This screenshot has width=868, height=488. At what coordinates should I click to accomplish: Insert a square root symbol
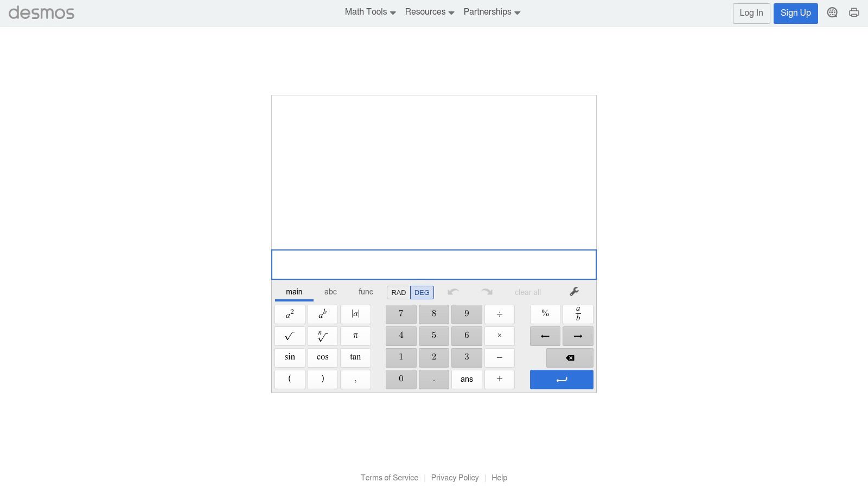click(290, 336)
